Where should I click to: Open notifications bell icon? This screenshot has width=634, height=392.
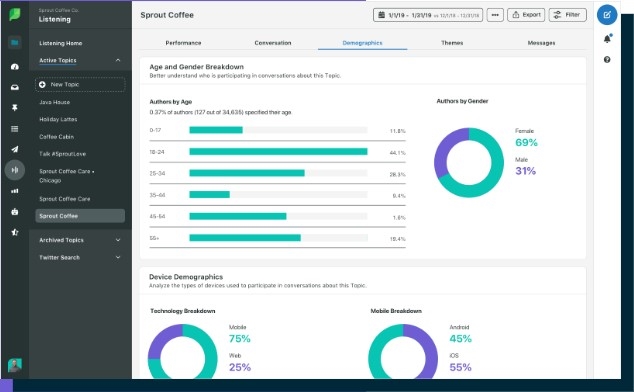point(607,38)
